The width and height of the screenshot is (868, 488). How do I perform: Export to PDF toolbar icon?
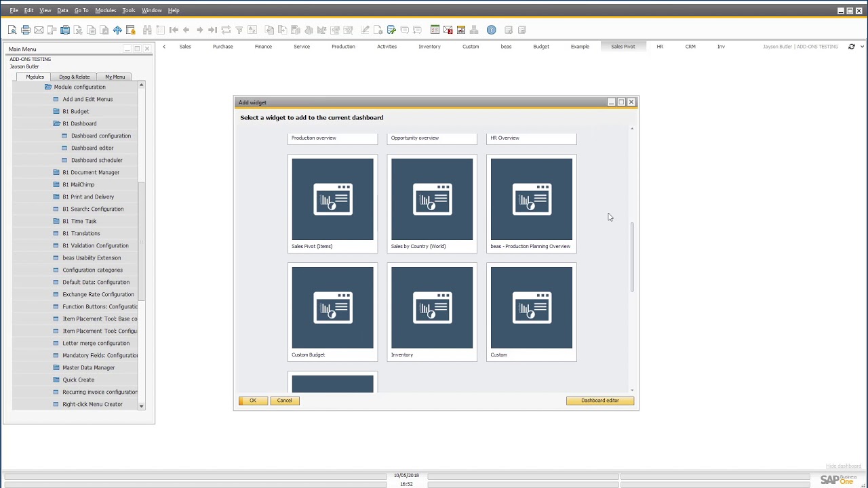tap(104, 30)
